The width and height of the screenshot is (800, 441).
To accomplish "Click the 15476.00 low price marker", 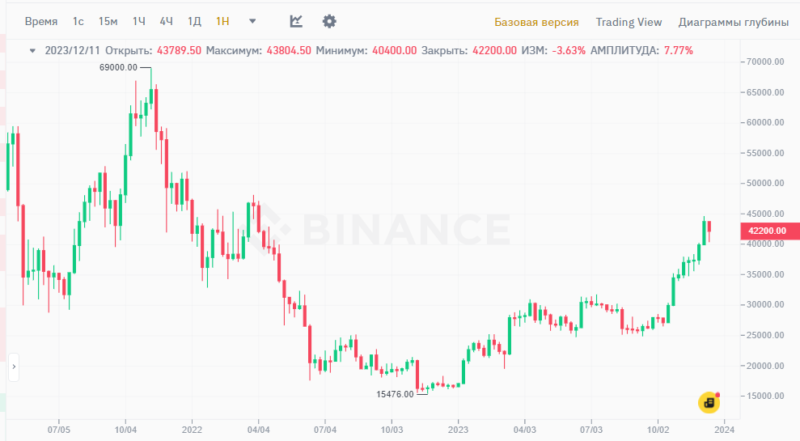I will (394, 394).
